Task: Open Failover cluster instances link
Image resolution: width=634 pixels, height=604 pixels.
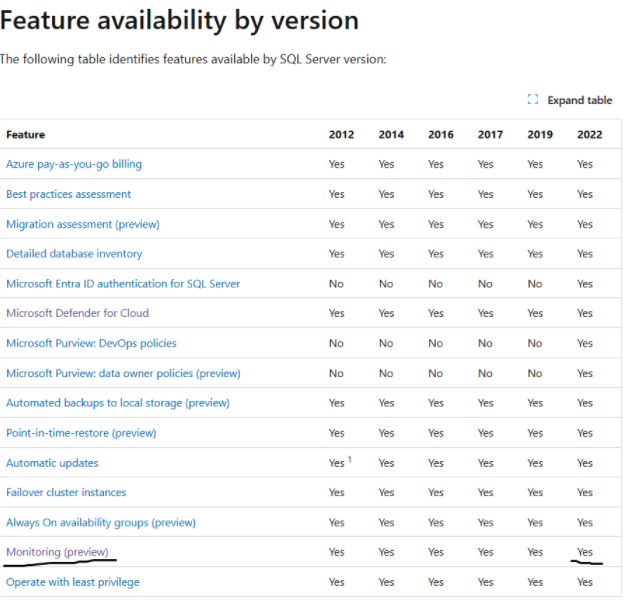Action: click(66, 492)
